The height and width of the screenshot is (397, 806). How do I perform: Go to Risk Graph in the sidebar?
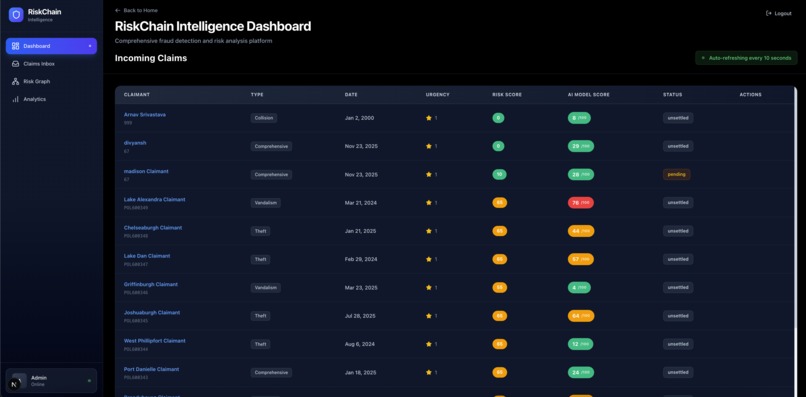coord(51,81)
